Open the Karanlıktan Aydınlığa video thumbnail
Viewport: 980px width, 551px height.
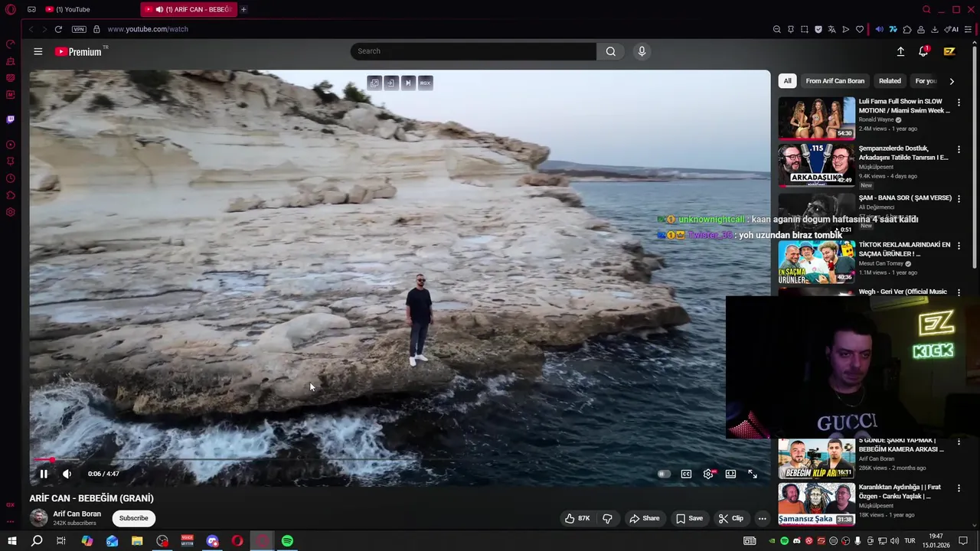pyautogui.click(x=816, y=504)
